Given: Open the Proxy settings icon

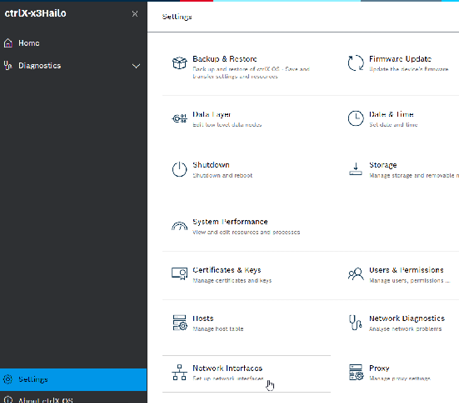Looking at the screenshot, I should (x=356, y=372).
